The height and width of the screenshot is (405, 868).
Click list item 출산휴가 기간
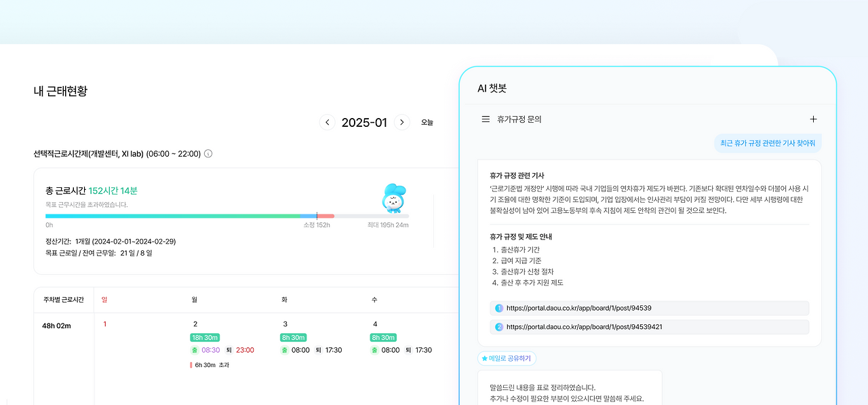[521, 250]
